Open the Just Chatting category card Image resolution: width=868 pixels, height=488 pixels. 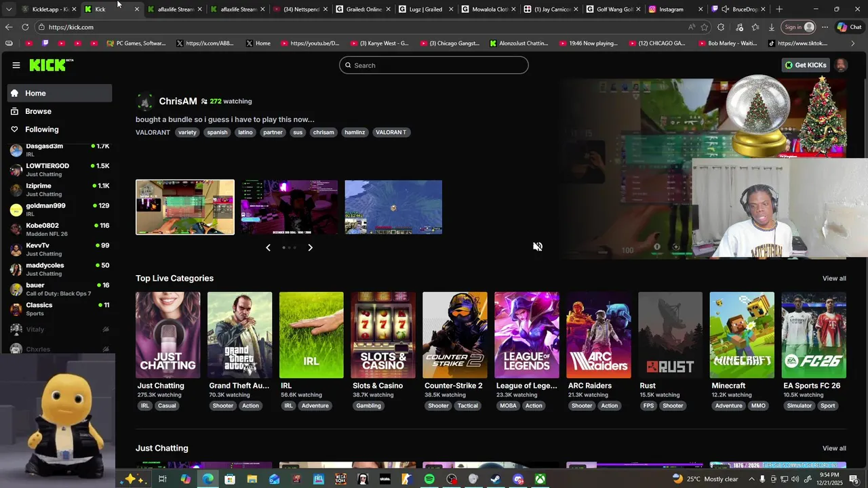tap(167, 335)
